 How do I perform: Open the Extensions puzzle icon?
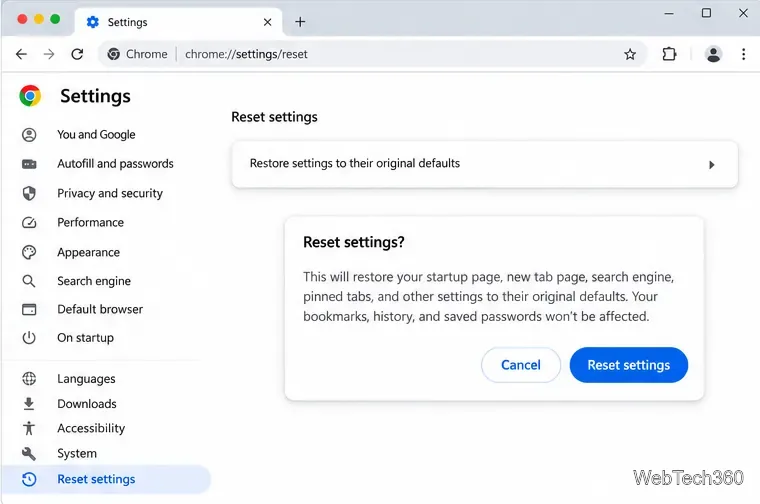669,54
